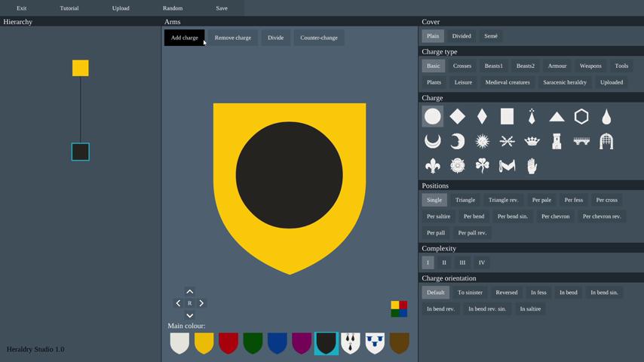Pick the red main colour shield
The image size is (644, 362).
[228, 343]
